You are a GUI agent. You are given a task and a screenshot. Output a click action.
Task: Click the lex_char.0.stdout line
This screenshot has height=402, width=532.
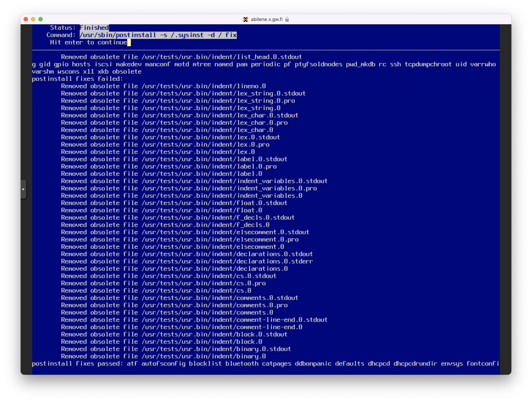tap(180, 115)
